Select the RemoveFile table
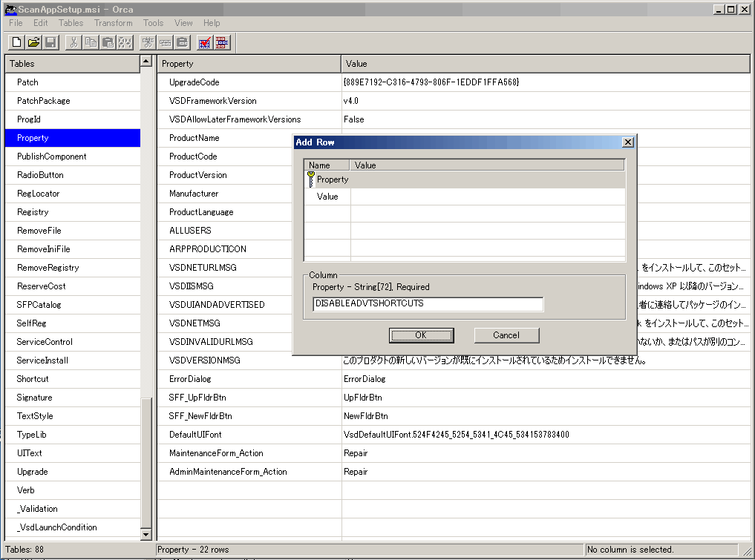The image size is (755, 560). (x=72, y=231)
